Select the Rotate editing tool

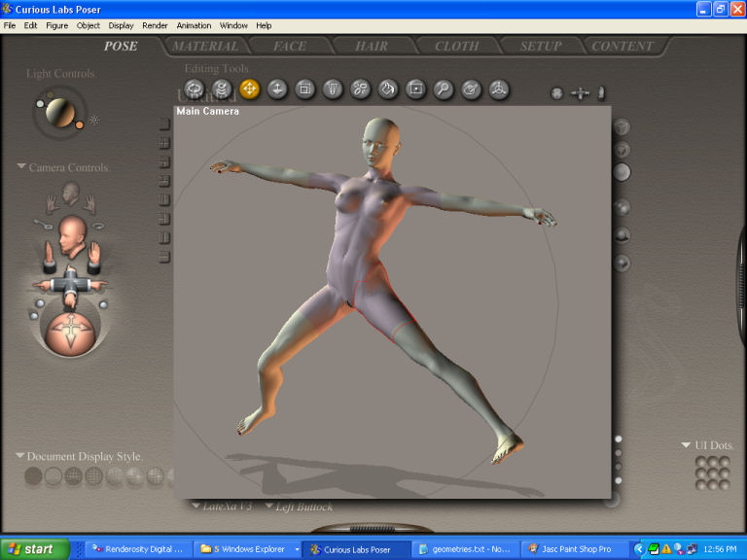193,89
